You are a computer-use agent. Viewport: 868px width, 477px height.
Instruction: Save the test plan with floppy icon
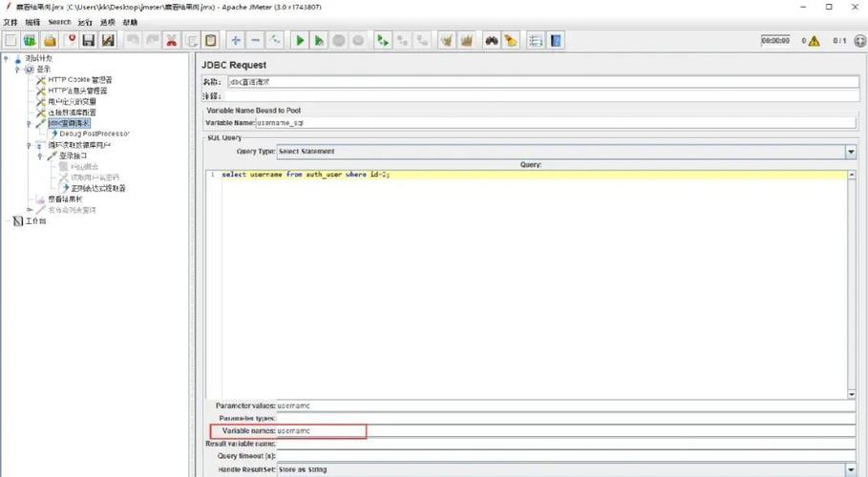click(89, 40)
